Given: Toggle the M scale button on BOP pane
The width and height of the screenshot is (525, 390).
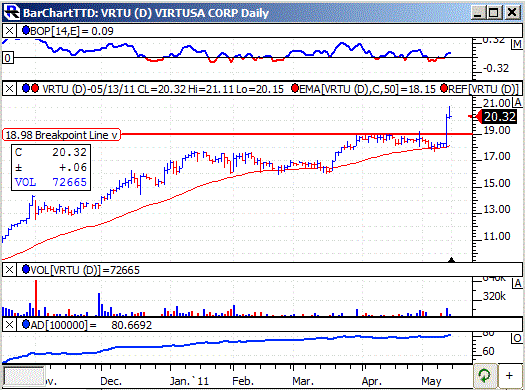Looking at the screenshot, I should 517,44.
